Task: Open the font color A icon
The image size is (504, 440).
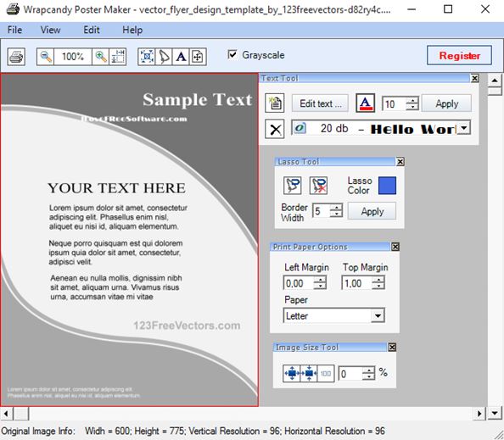Action: pyautogui.click(x=365, y=103)
